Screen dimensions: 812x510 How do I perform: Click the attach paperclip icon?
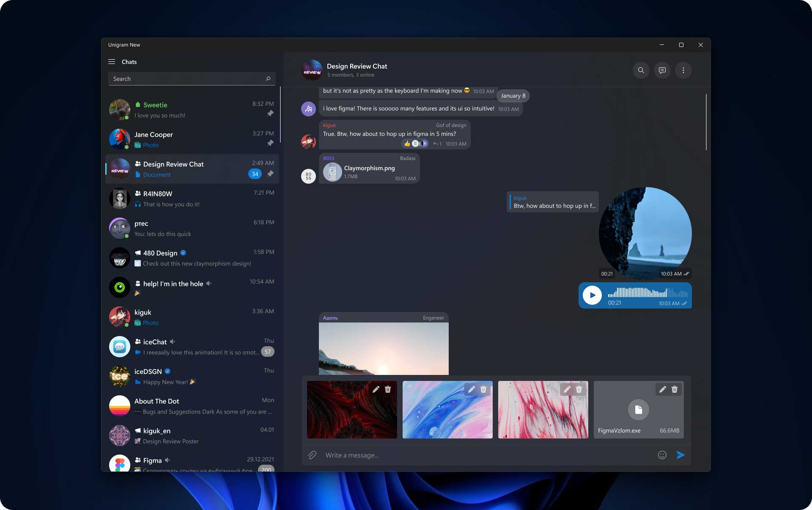pyautogui.click(x=312, y=455)
